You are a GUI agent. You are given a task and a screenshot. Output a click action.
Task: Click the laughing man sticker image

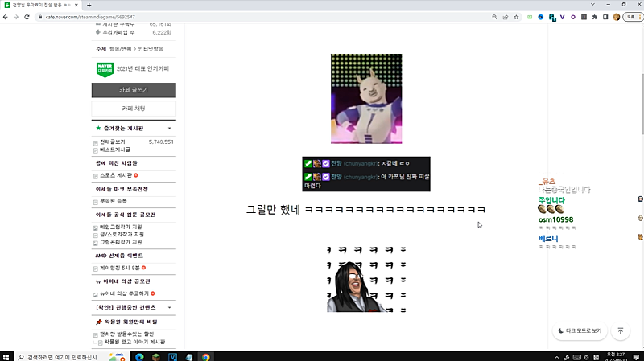(x=366, y=278)
